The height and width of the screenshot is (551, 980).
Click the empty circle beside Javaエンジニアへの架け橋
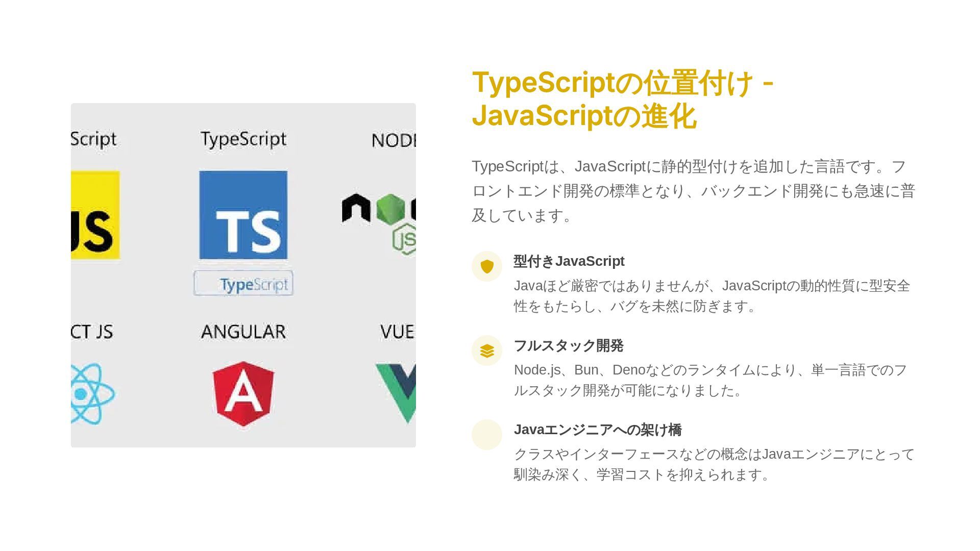click(x=487, y=435)
